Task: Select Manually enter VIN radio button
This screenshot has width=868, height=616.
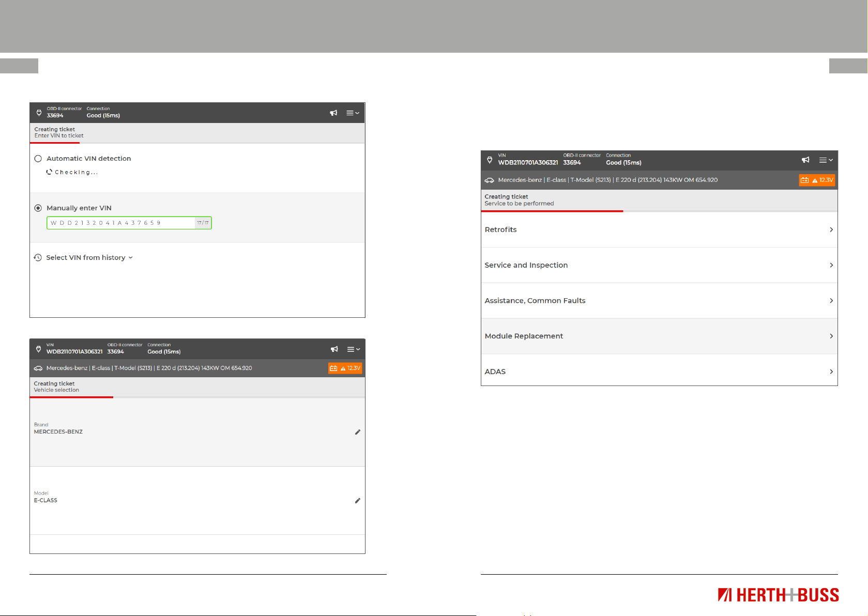Action: tap(38, 208)
